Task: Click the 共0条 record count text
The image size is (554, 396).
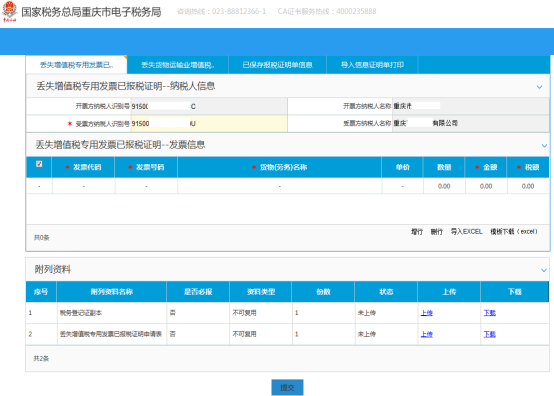Action: (42, 238)
